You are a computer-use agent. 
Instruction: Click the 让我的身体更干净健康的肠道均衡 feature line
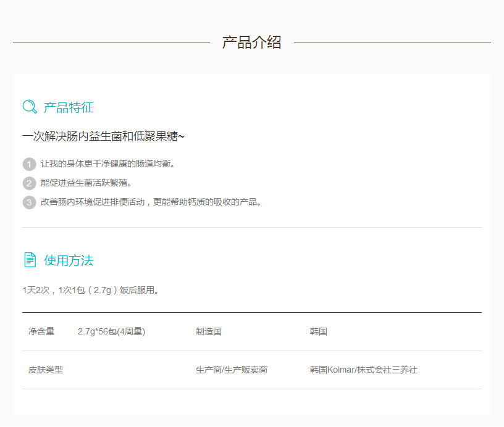pyautogui.click(x=109, y=164)
